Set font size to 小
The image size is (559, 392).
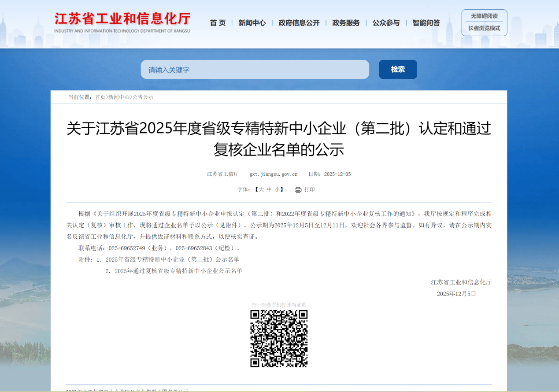[x=278, y=190]
